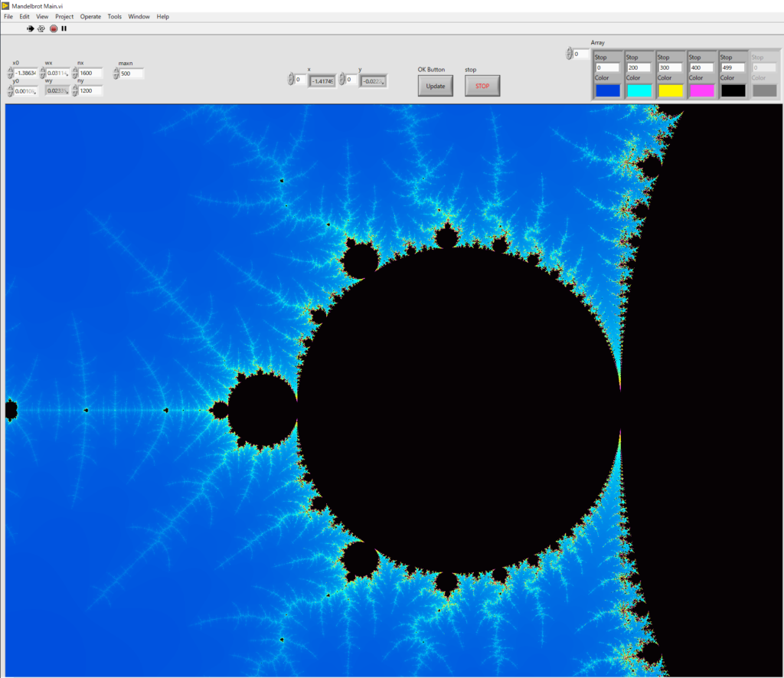Viewport: 784px width, 678px height.
Task: Open the Tools menu
Action: click(114, 16)
